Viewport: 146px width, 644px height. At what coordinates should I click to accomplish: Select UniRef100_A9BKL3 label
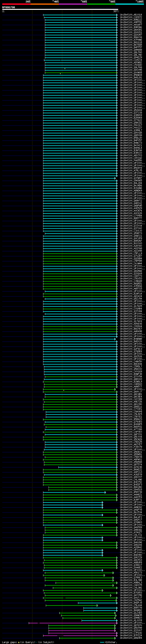click(131, 583)
